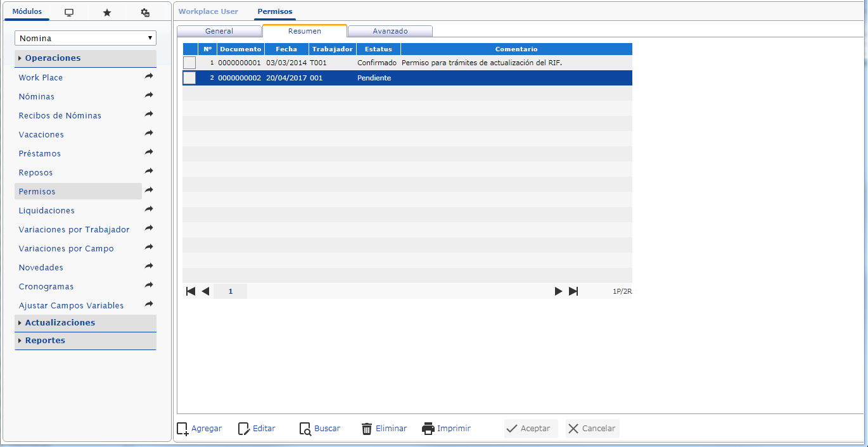
Task: Click share arrow next to Ajustar Campos Variables
Action: tap(149, 305)
